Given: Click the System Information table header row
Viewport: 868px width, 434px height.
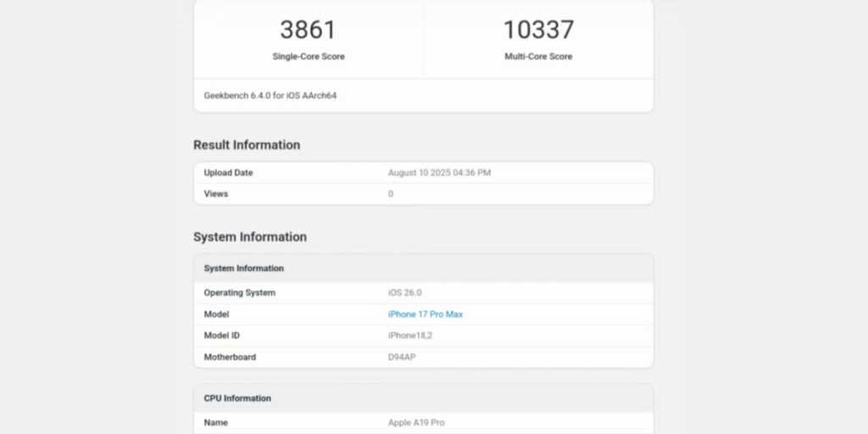Looking at the screenshot, I should click(424, 269).
